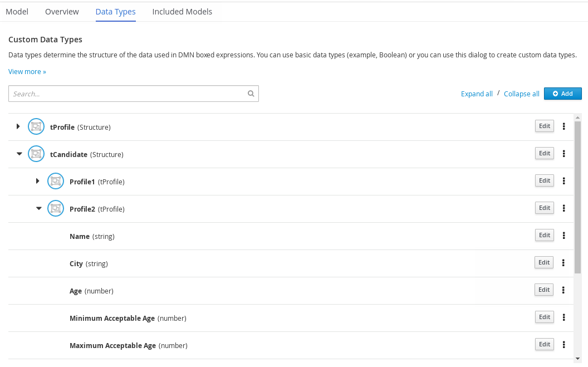Click the Profile1 structure icon
Viewport: 588px width, 367px height.
click(x=55, y=182)
